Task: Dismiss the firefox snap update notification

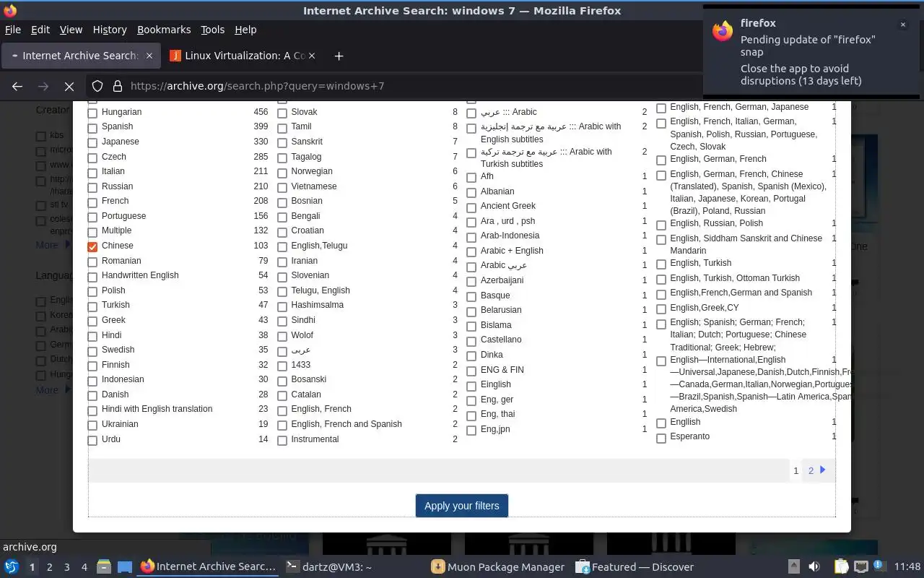Action: click(902, 25)
